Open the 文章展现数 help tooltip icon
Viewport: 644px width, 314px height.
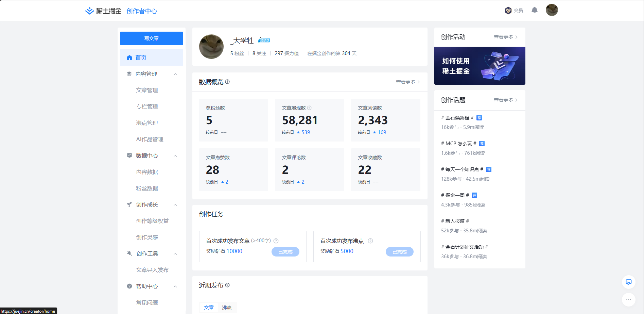(x=309, y=108)
